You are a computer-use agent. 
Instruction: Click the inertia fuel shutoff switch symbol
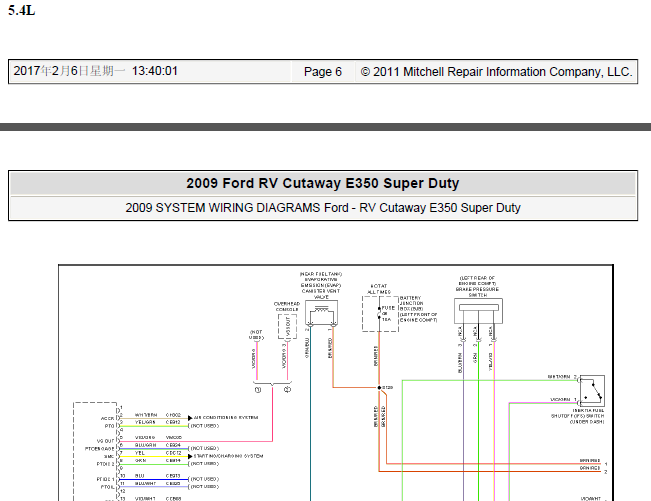(x=592, y=391)
